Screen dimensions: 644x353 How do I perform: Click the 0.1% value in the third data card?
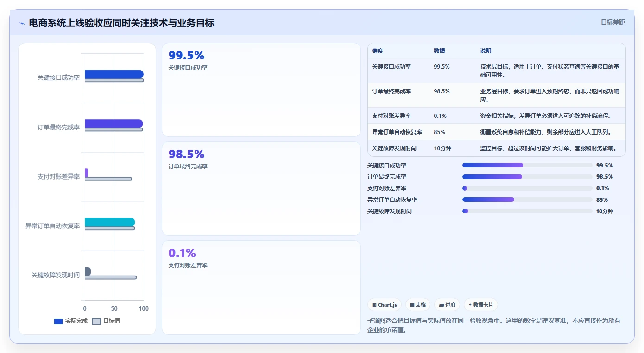click(182, 253)
